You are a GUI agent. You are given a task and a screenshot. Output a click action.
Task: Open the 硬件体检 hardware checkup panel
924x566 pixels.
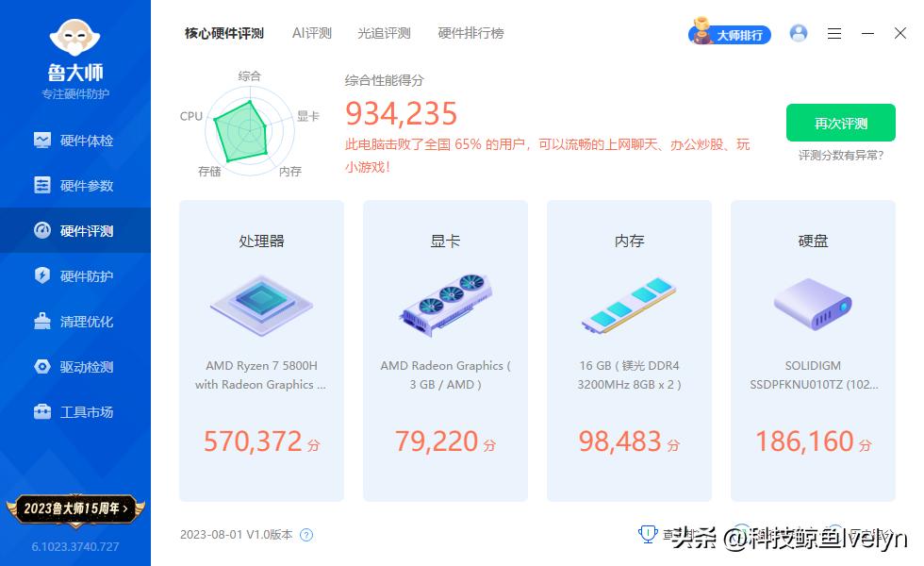pyautogui.click(x=75, y=140)
